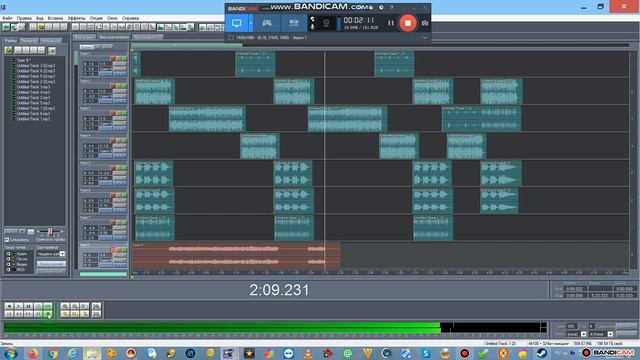Image resolution: width=640 pixels, height=360 pixels.
Task: Click the Play Looped green transport button
Action: 48,306
